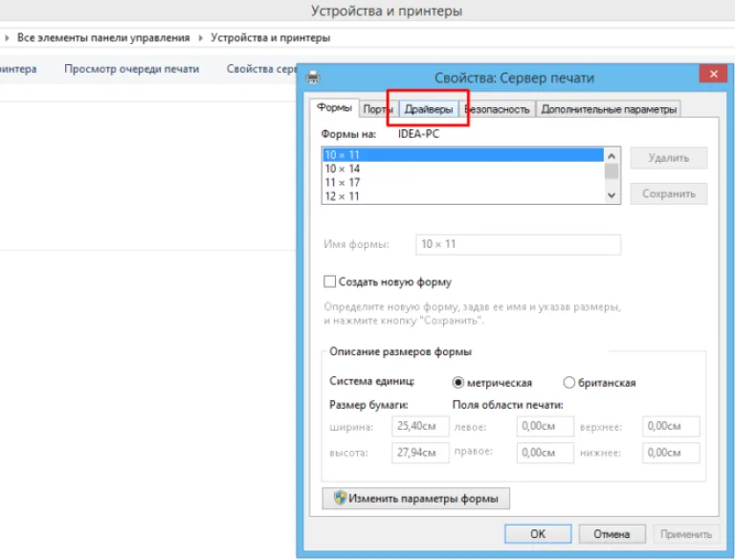This screenshot has height=560, width=735.
Task: Expand arrow before Устройства и принтеры breadcrumb
Action: [201, 37]
